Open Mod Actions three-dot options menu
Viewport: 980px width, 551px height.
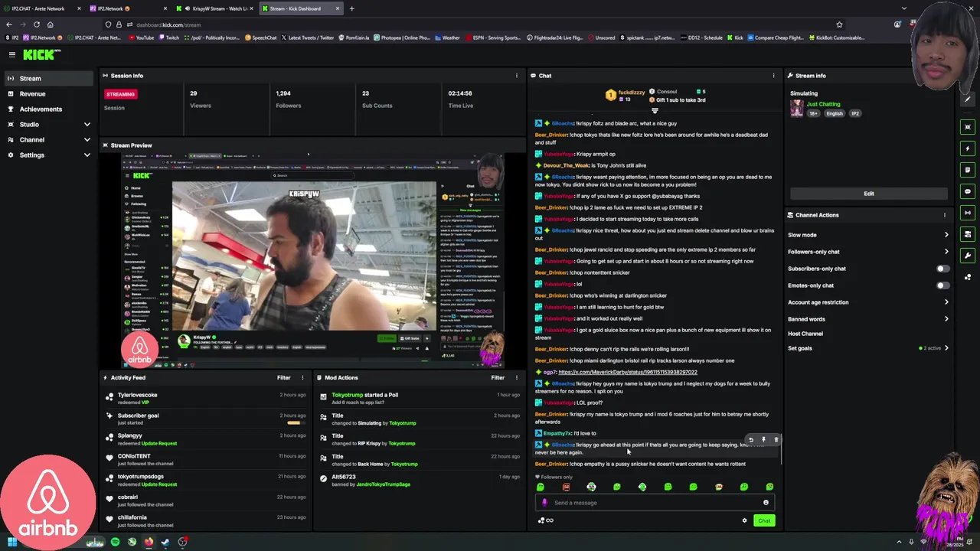pyautogui.click(x=517, y=377)
